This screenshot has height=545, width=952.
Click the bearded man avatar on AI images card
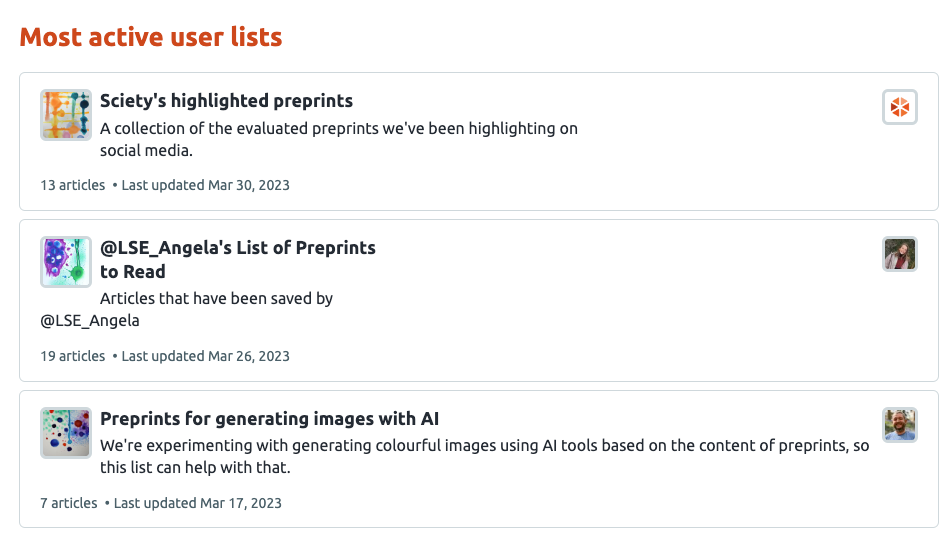point(899,425)
